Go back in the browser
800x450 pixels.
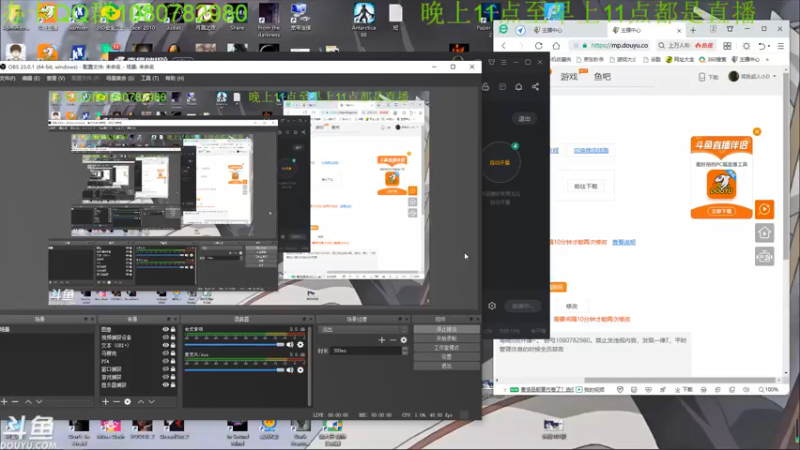click(x=504, y=46)
